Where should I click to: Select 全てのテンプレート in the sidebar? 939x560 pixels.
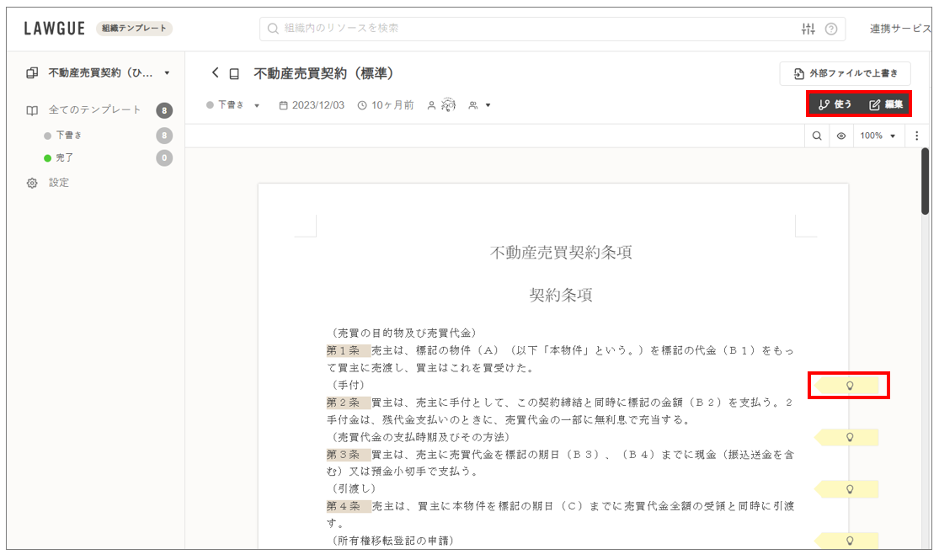click(94, 110)
